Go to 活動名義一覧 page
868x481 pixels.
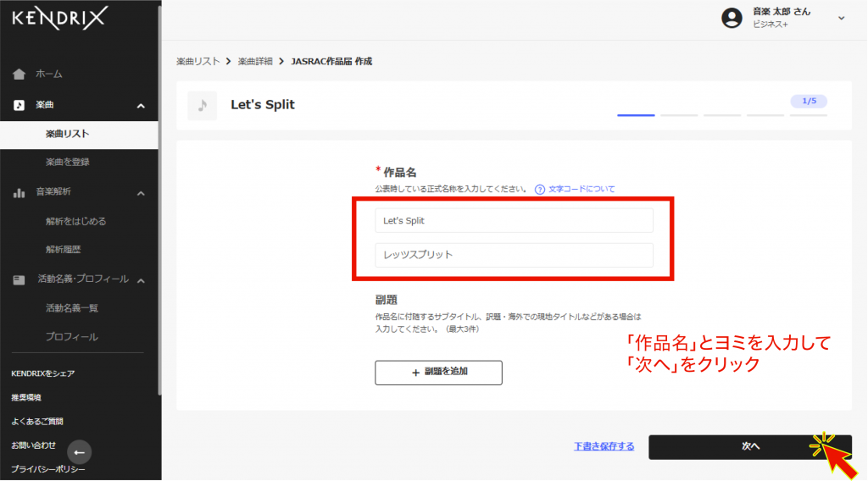tap(72, 308)
